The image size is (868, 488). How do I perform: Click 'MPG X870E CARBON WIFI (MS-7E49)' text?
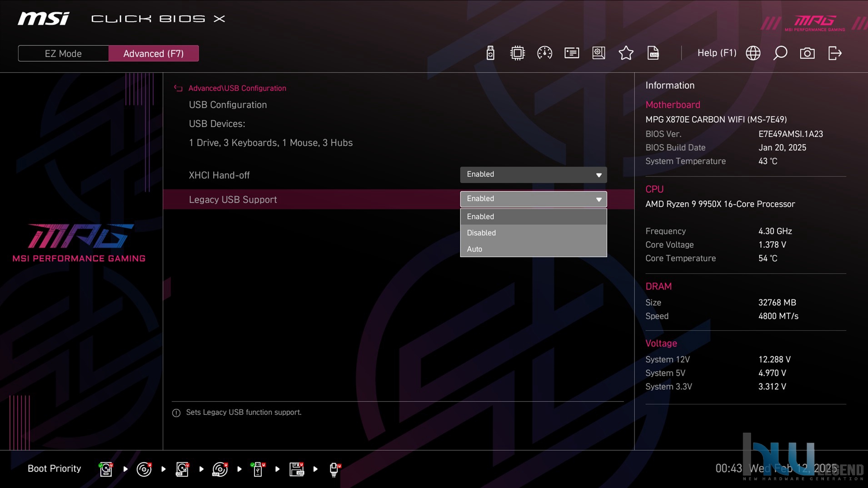716,120
